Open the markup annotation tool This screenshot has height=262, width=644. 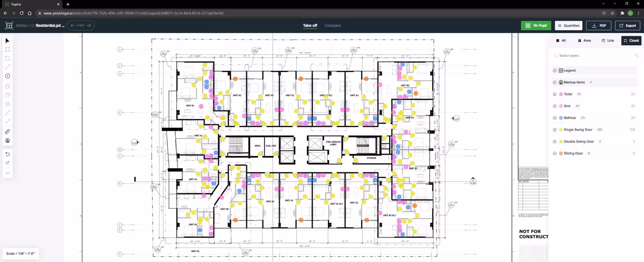[x=8, y=141]
